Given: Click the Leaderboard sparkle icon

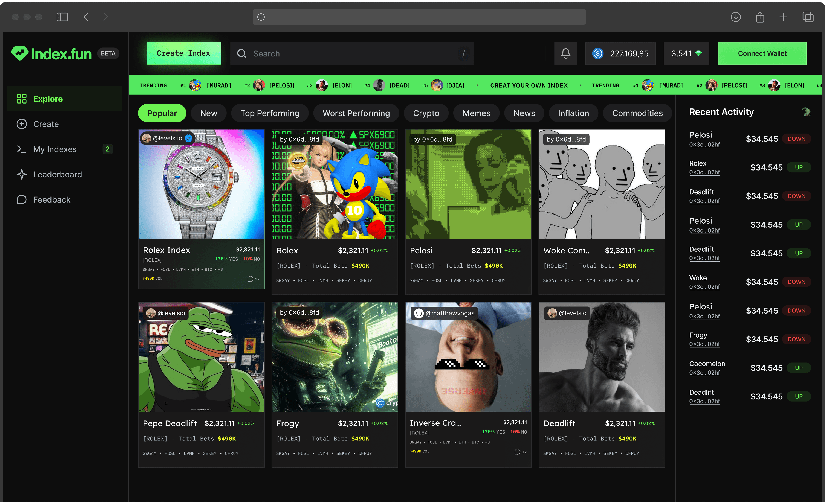Looking at the screenshot, I should [22, 174].
